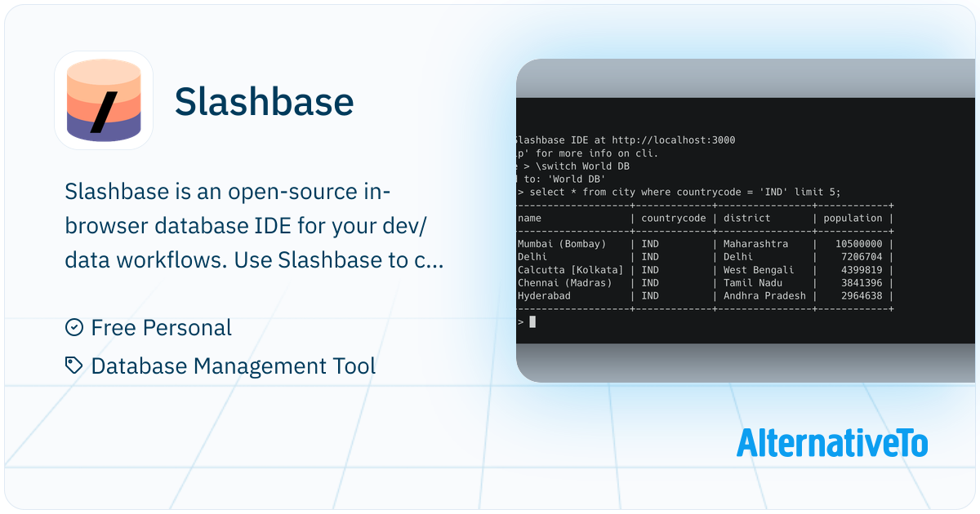Click the Slashbase title heading
This screenshot has width=980, height=514.
click(x=264, y=101)
